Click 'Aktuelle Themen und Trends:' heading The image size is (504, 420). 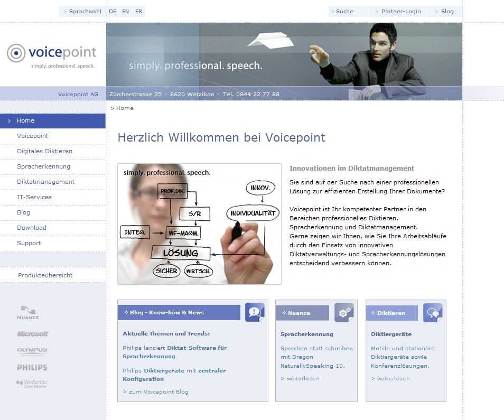(x=166, y=333)
